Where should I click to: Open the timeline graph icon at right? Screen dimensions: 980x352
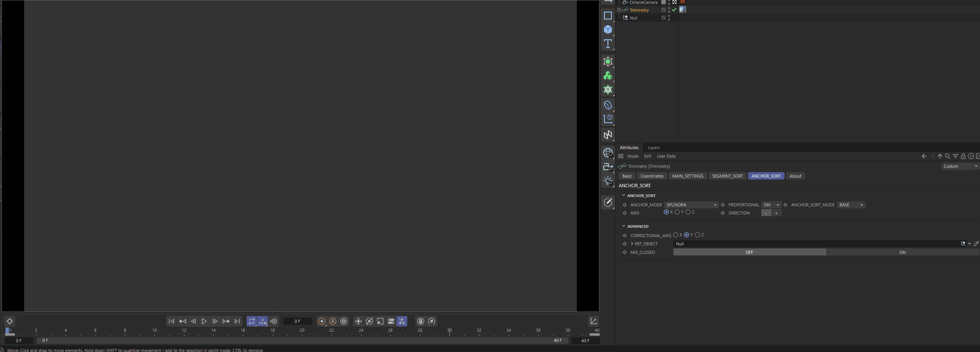pos(594,321)
